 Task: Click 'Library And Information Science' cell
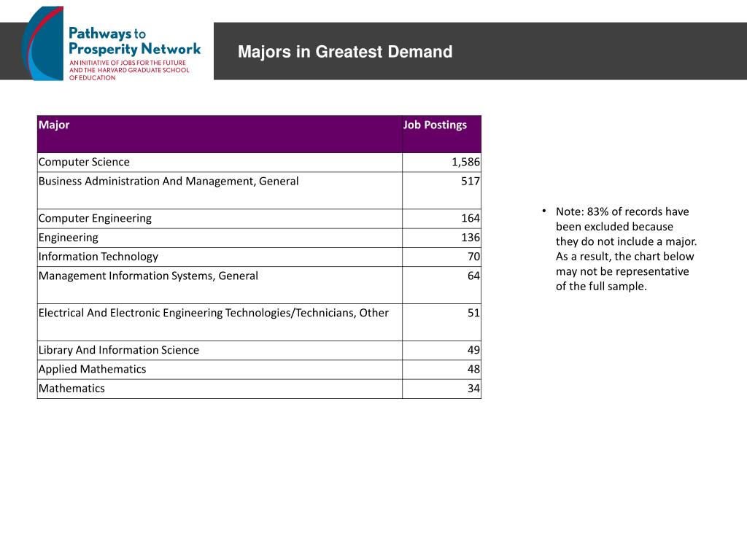pos(220,350)
